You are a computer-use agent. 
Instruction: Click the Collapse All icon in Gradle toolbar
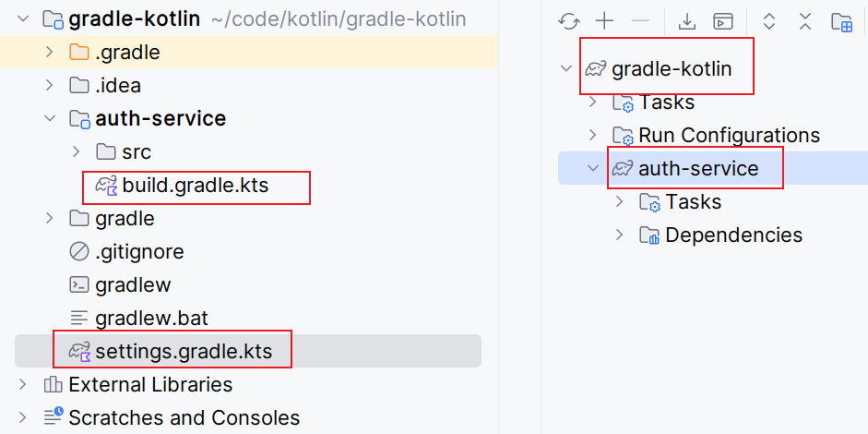(805, 21)
